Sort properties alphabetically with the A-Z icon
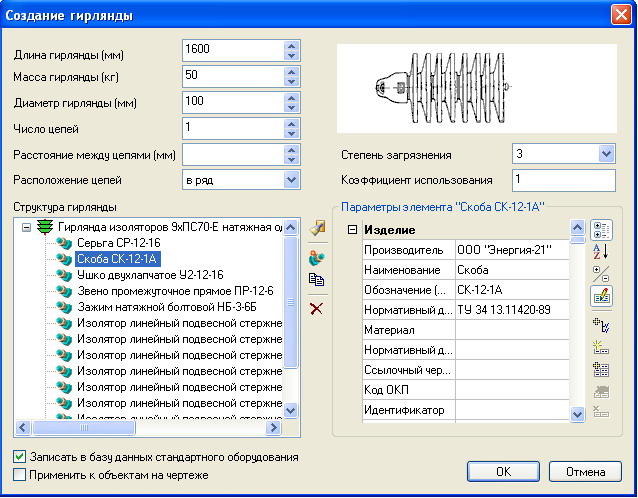 click(600, 251)
